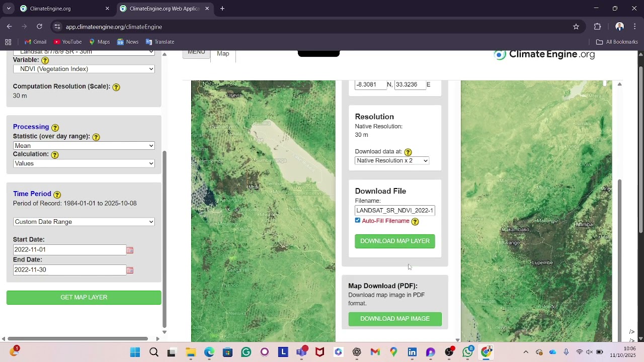
Task: Show the Time Period help icon
Action: (57, 195)
